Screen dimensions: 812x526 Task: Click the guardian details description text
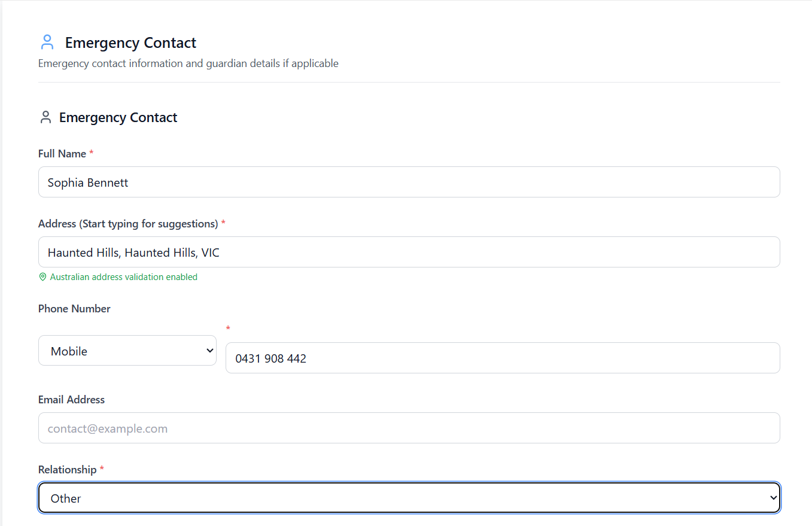[x=188, y=63]
